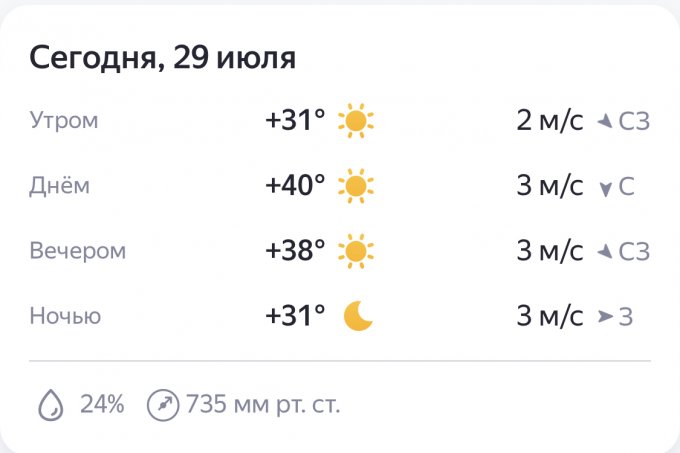
Task: Select the 'Утром' forecast row label
Action: click(x=64, y=121)
